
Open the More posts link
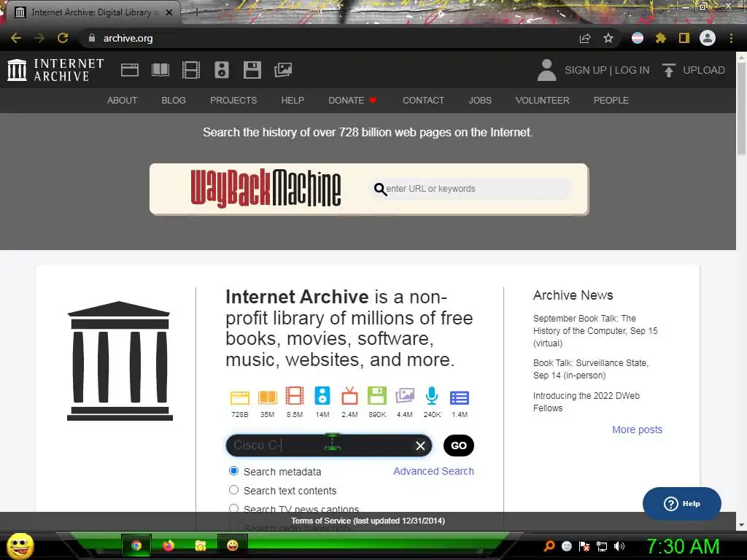tap(637, 429)
